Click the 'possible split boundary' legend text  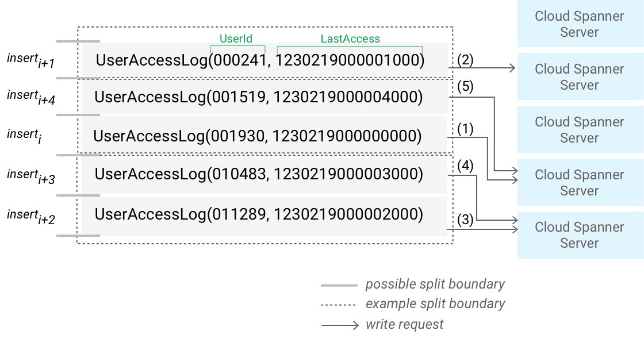point(435,284)
